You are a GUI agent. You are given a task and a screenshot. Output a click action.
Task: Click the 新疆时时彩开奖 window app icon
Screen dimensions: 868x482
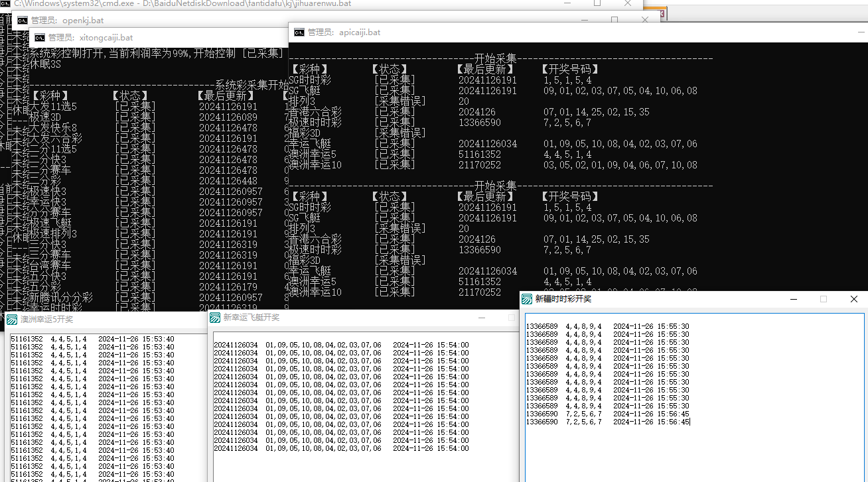(526, 299)
